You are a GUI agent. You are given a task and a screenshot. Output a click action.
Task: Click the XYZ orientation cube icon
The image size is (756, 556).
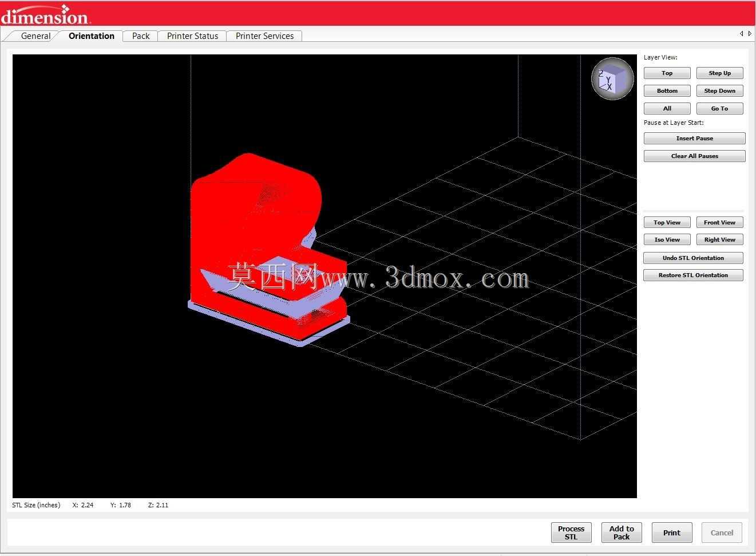612,78
